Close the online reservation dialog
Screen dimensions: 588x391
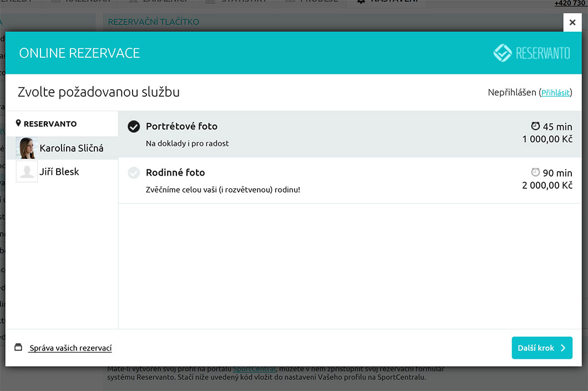[572, 23]
